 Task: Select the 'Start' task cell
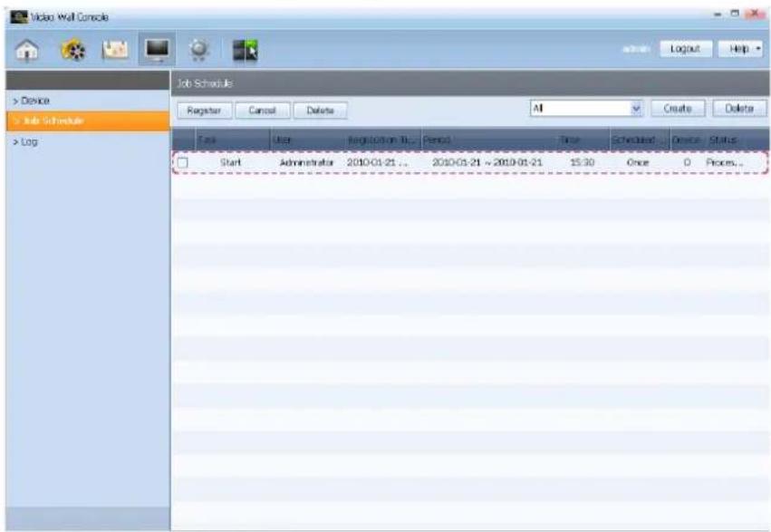231,162
